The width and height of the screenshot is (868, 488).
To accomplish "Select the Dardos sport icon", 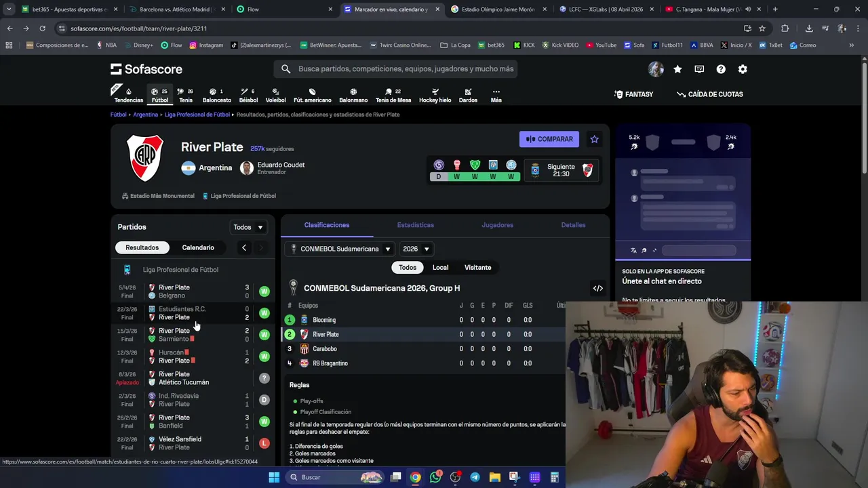I will pyautogui.click(x=468, y=95).
